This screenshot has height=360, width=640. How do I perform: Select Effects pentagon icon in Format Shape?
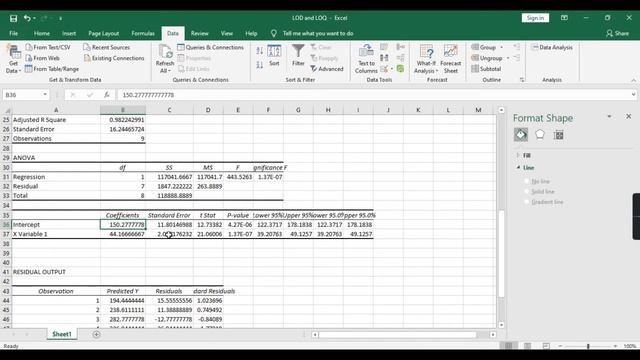click(540, 135)
